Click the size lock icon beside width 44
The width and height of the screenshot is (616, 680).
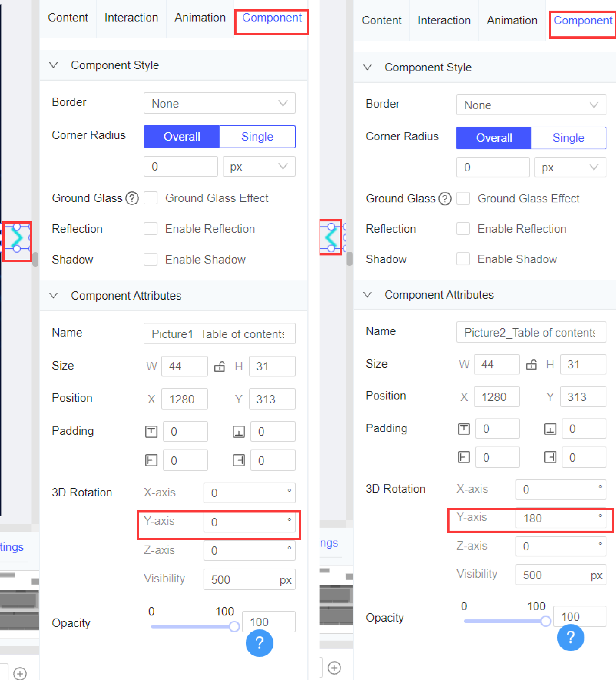click(219, 366)
